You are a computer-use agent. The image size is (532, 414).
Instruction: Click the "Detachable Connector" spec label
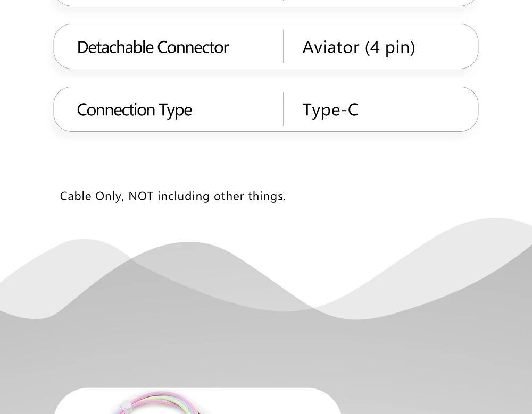point(153,47)
